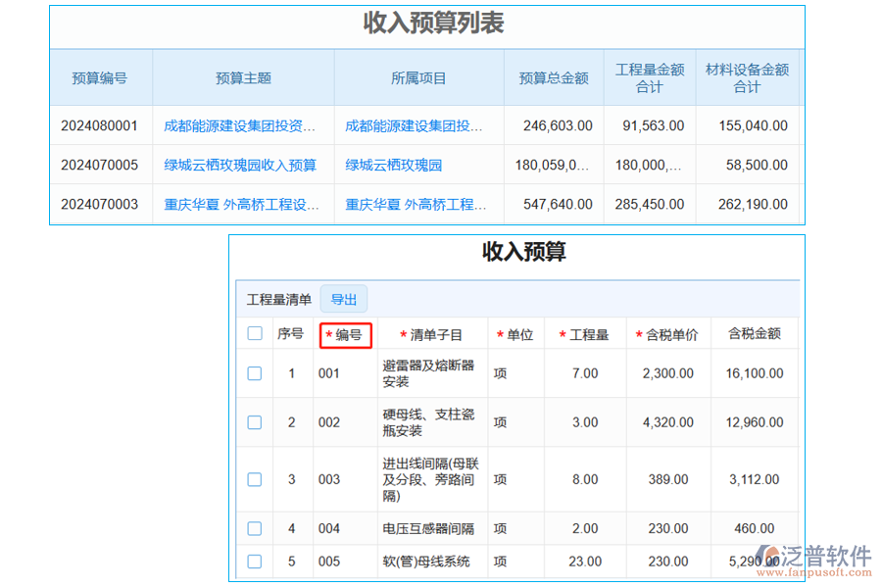Open the 重庆华夏 外高桥工程设 link
The height and width of the screenshot is (588, 882).
pyautogui.click(x=241, y=204)
